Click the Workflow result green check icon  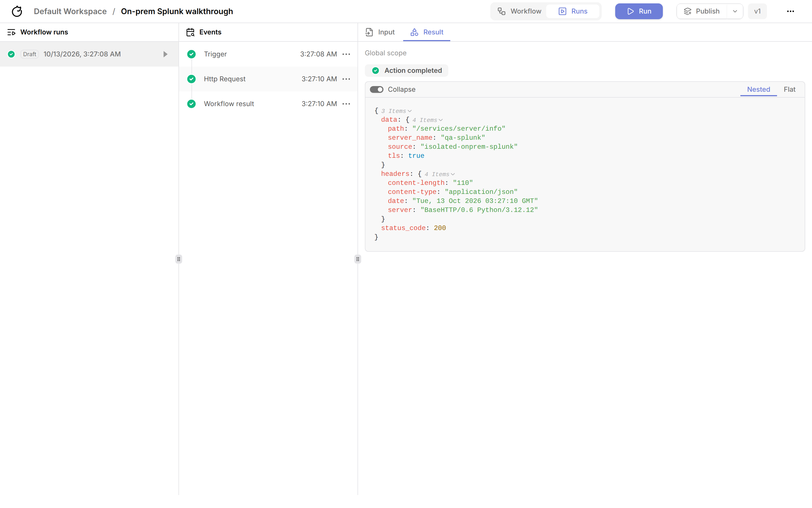tap(191, 104)
